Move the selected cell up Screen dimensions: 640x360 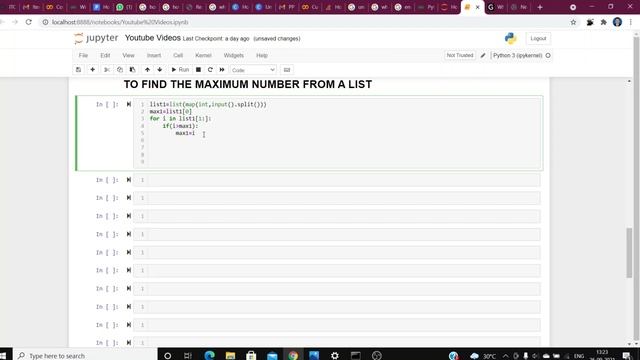pyautogui.click(x=147, y=70)
